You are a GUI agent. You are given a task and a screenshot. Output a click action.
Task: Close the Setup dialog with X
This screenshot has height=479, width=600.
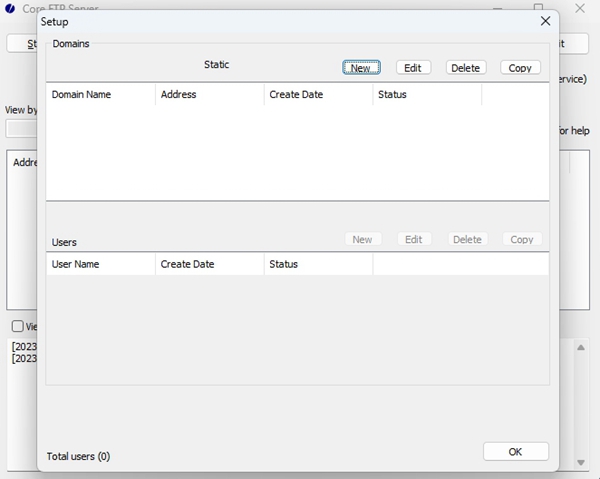click(x=545, y=21)
